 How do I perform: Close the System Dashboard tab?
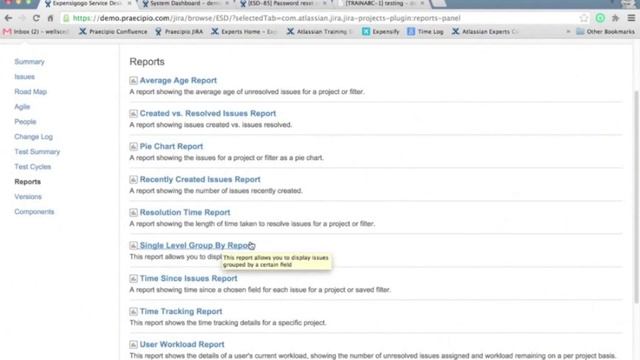pyautogui.click(x=227, y=3)
